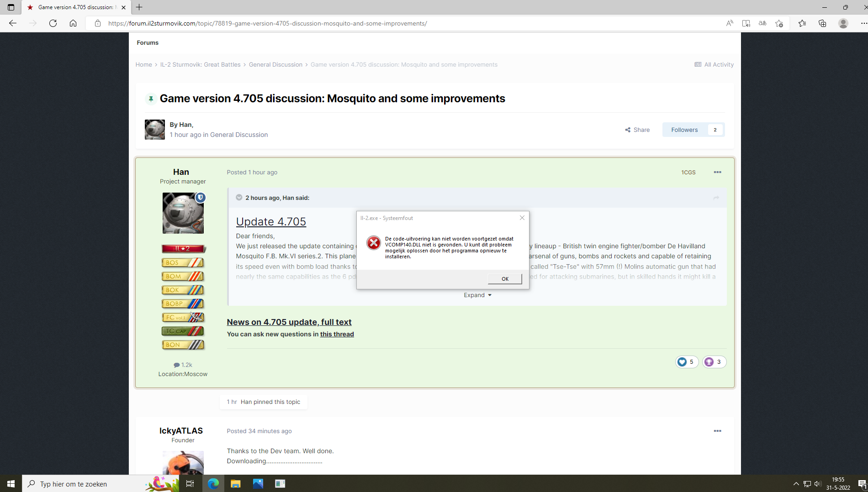Jump to the quoted post arrow
This screenshot has width=868, height=492.
tap(716, 198)
